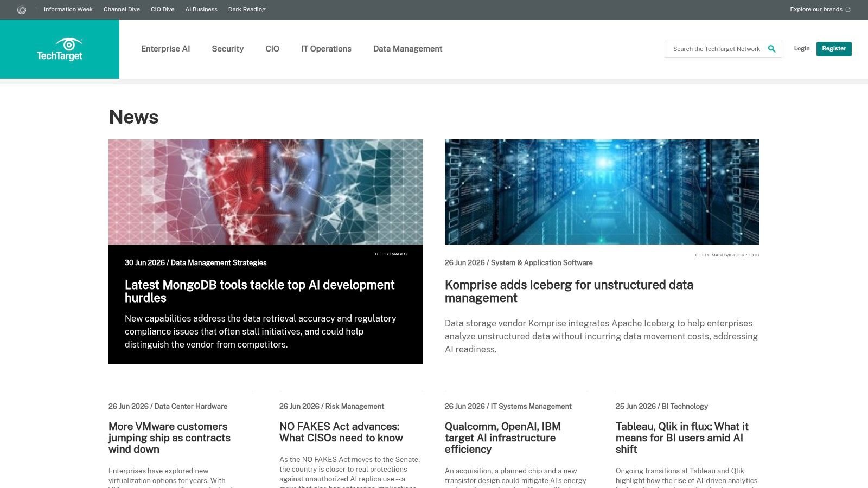This screenshot has width=868, height=488.
Task: Open the Security menu
Action: point(228,49)
